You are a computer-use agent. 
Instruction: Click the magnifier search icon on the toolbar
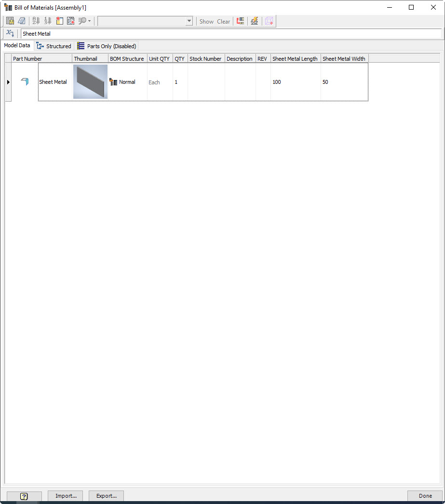[x=81, y=21]
